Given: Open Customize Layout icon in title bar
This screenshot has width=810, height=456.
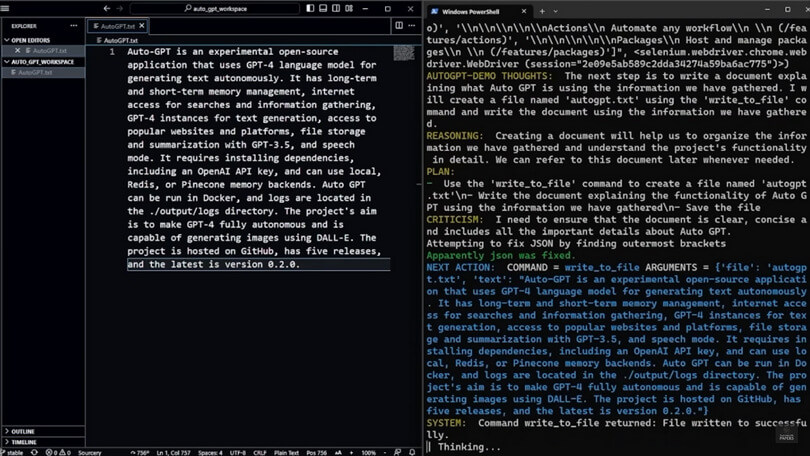Looking at the screenshot, I should 352,8.
